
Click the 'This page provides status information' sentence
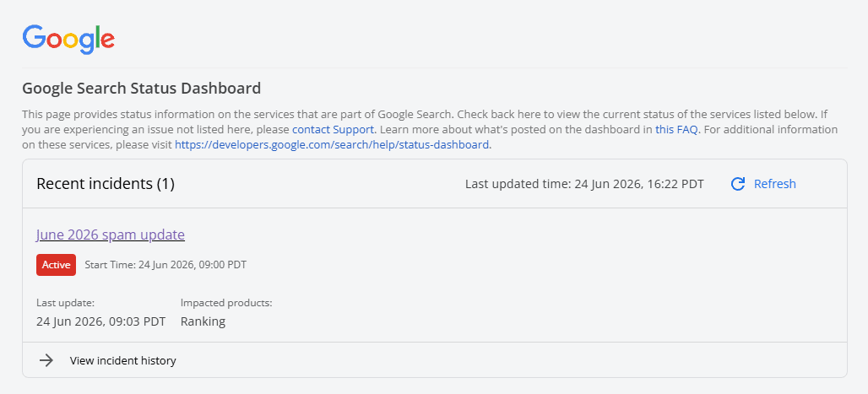(x=239, y=115)
